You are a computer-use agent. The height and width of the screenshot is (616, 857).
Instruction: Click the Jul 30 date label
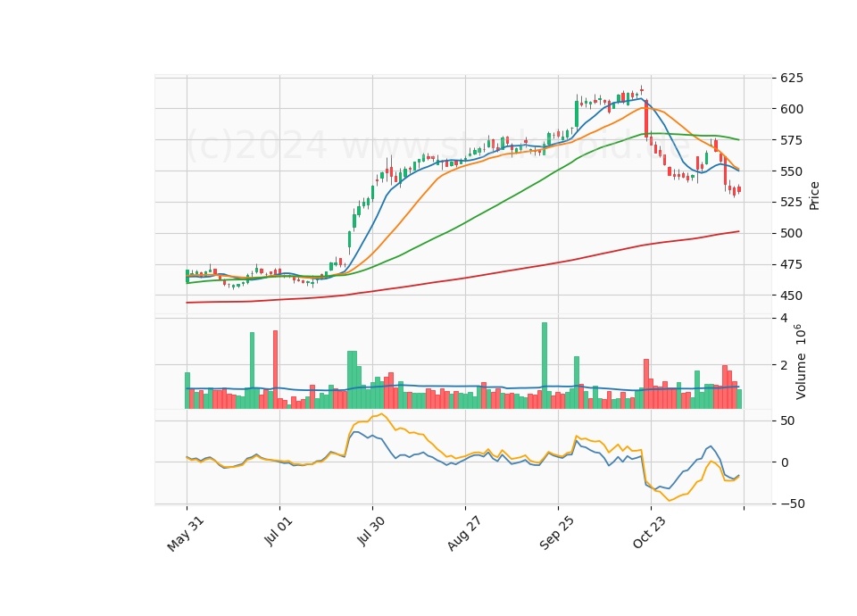tap(370, 531)
